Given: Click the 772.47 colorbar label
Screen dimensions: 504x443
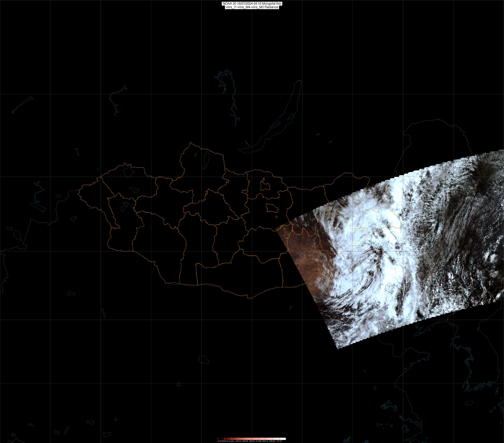Looking at the screenshot, I should pyautogui.click(x=279, y=441).
